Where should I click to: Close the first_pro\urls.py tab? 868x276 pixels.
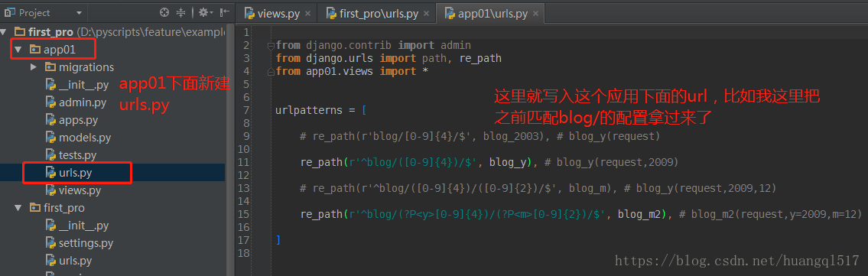click(426, 14)
